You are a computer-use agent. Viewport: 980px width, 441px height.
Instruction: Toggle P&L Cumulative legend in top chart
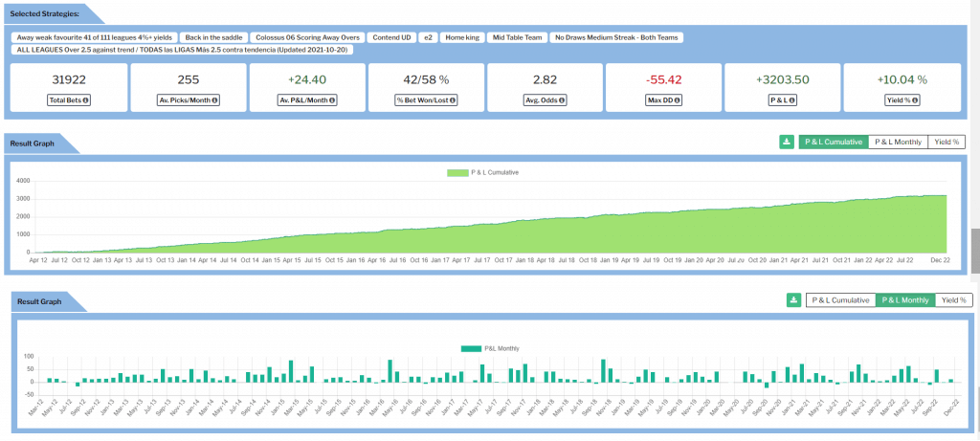(482, 173)
